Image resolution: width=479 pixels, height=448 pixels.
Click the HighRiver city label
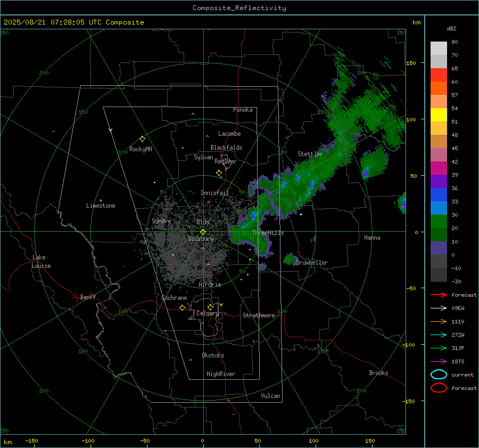click(221, 374)
